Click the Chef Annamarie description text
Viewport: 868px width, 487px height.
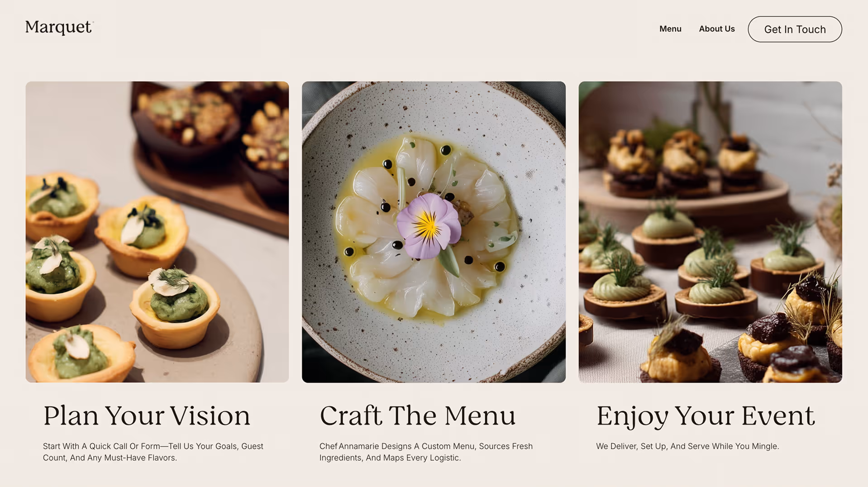[426, 452]
